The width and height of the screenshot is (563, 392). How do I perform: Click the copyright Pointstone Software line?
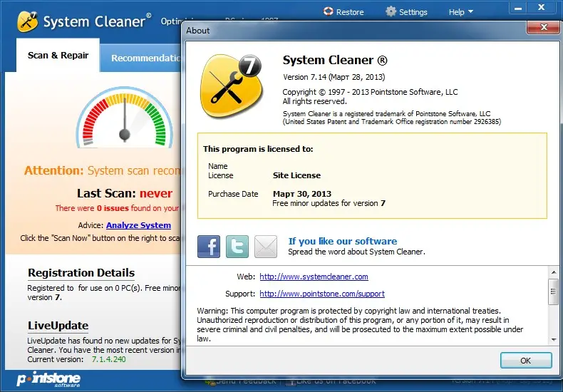(370, 92)
